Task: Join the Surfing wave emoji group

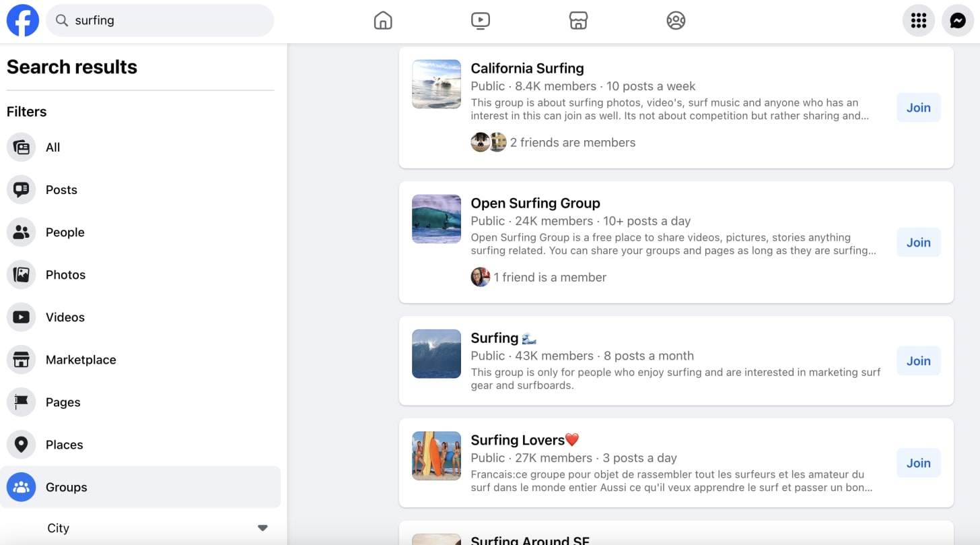Action: click(918, 361)
